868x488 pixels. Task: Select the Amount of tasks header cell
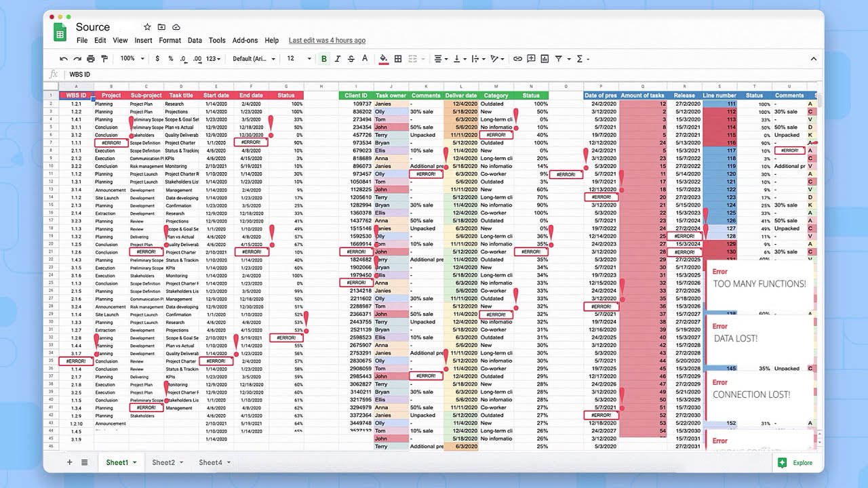(x=643, y=96)
